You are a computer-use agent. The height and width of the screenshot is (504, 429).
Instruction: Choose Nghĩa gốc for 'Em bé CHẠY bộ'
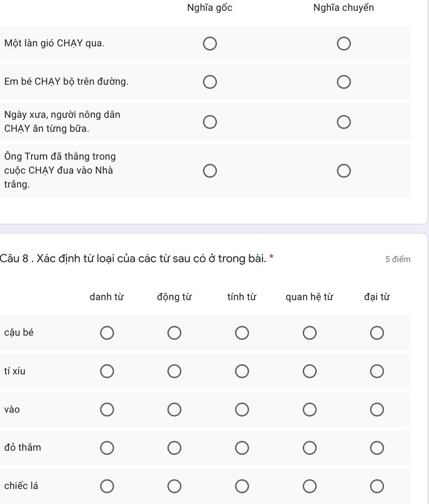coord(210,82)
